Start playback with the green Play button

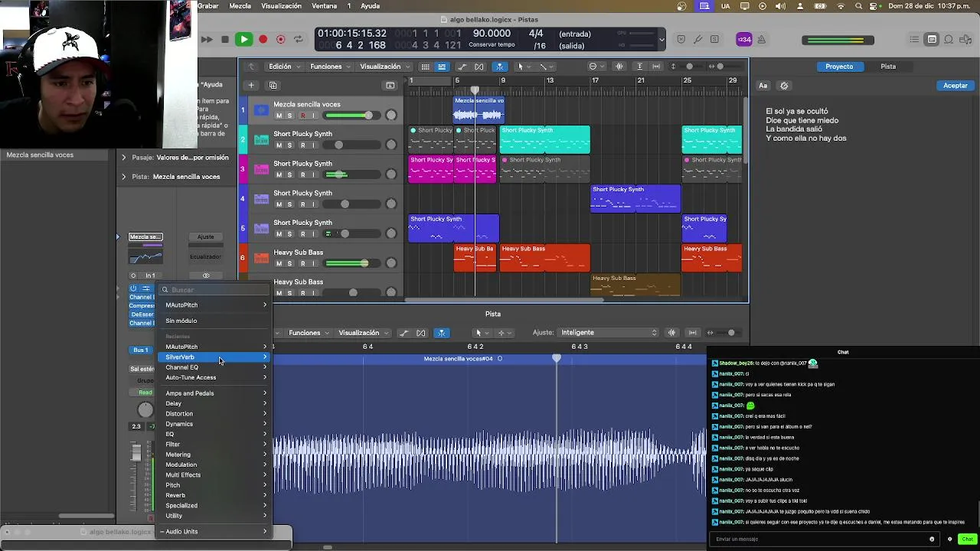[243, 39]
